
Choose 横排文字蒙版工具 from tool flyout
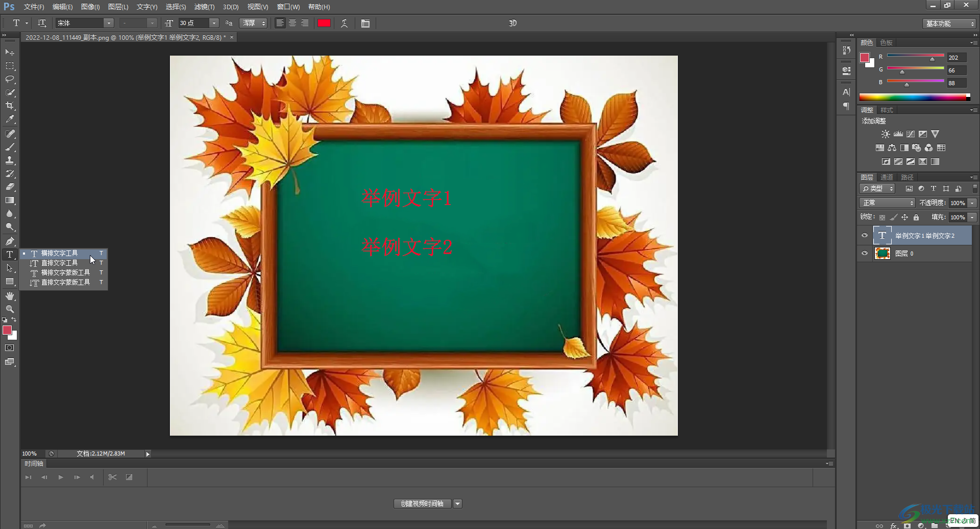pyautogui.click(x=63, y=273)
